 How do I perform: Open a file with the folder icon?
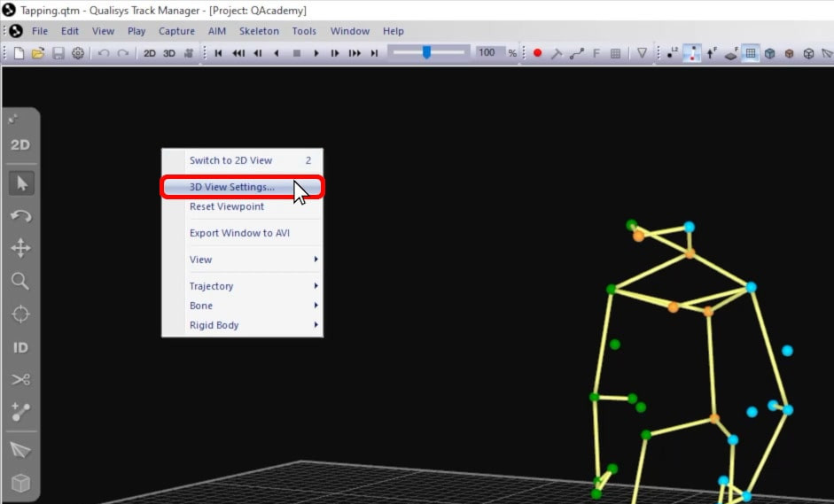pos(38,53)
